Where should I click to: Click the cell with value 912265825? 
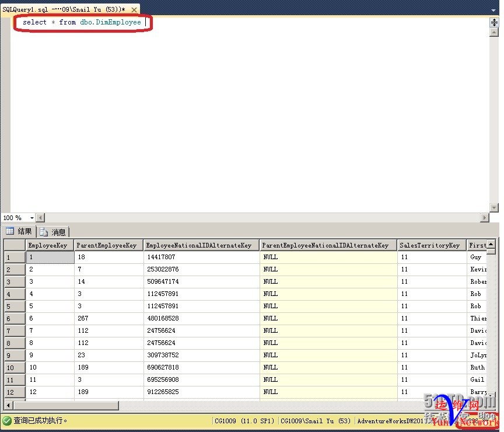point(201,392)
